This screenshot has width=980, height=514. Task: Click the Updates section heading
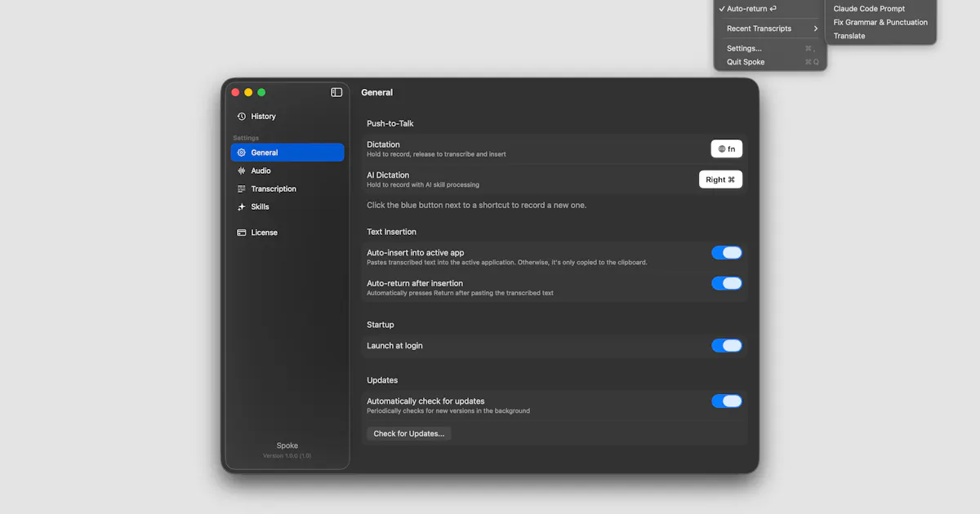382,380
